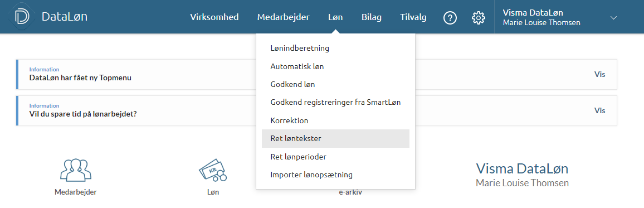The width and height of the screenshot is (644, 208).
Task: Click Vis on the lønarbejdet banner
Action: click(599, 110)
